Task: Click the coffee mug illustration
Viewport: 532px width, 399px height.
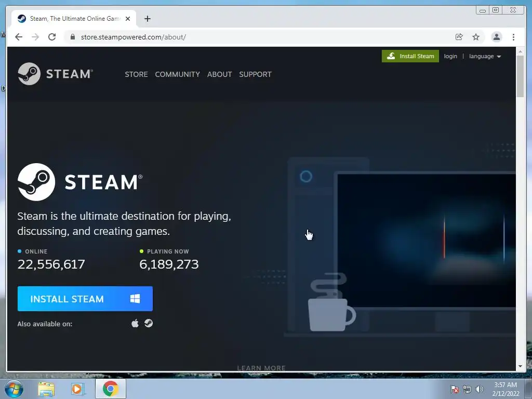Action: [x=331, y=303]
